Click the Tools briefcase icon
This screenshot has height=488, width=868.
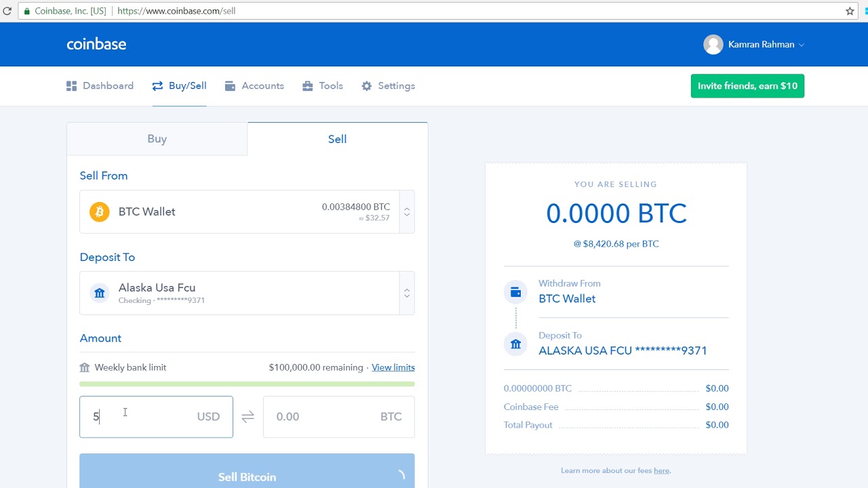click(x=308, y=86)
